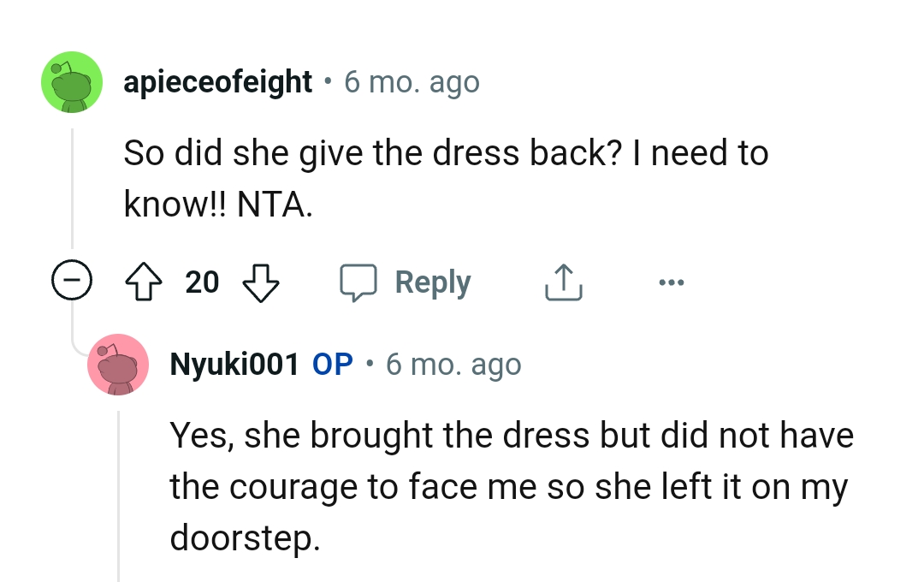
Task: Open apieceofeight's profile menu
Action: click(x=217, y=81)
